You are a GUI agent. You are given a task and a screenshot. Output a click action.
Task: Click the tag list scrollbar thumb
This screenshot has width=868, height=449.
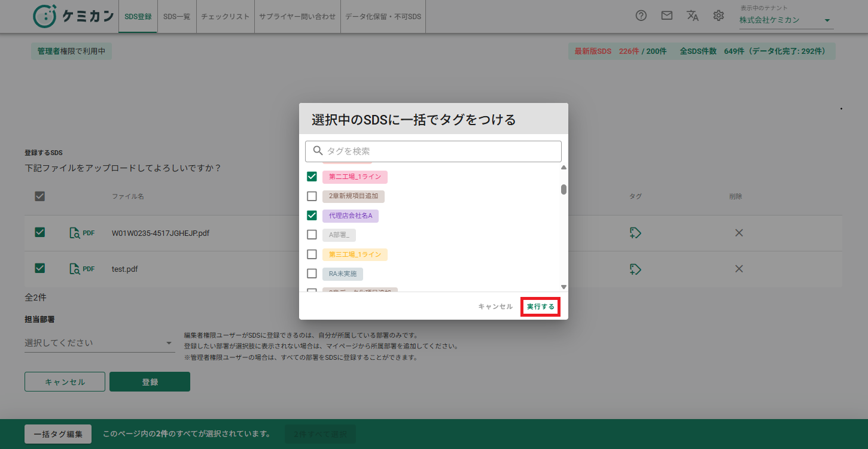click(564, 190)
